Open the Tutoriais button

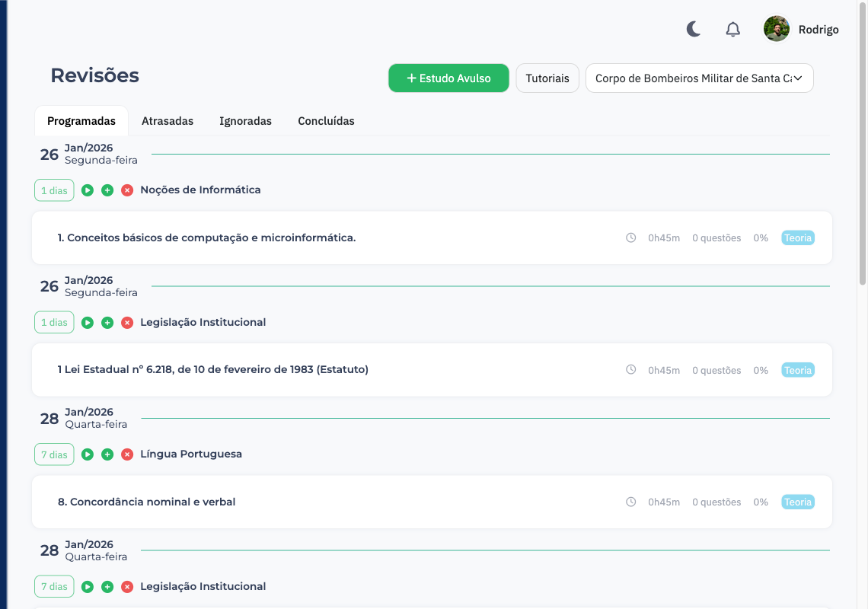(547, 78)
